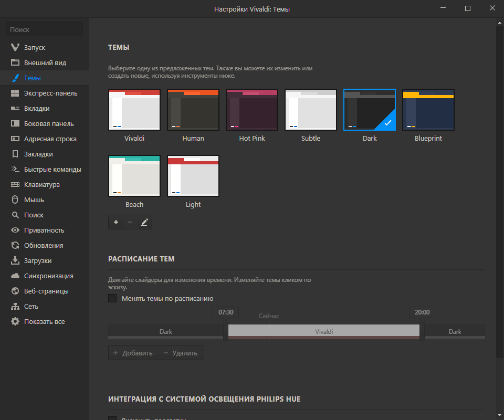Viewport: 504px width, 420px height.
Task: Click gear icon to show all settings
Action: tap(15, 321)
